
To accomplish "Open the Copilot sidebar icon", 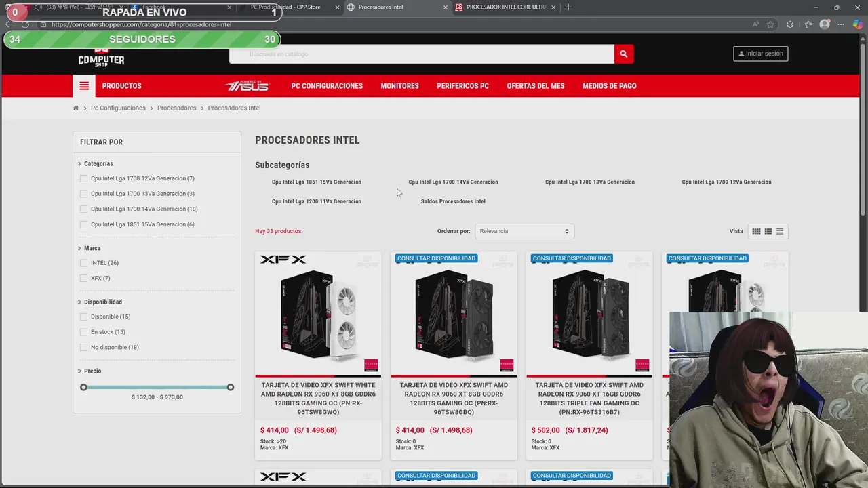I will pos(858,24).
